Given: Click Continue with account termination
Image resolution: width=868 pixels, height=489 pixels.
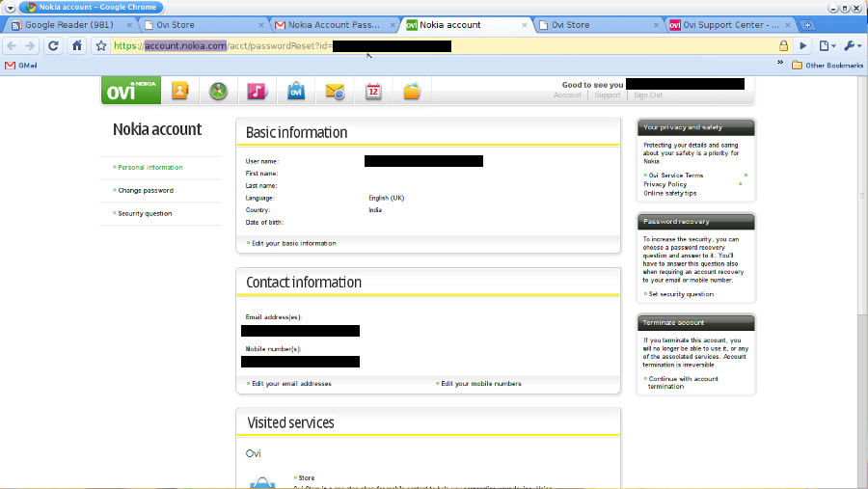Looking at the screenshot, I should click(x=683, y=383).
